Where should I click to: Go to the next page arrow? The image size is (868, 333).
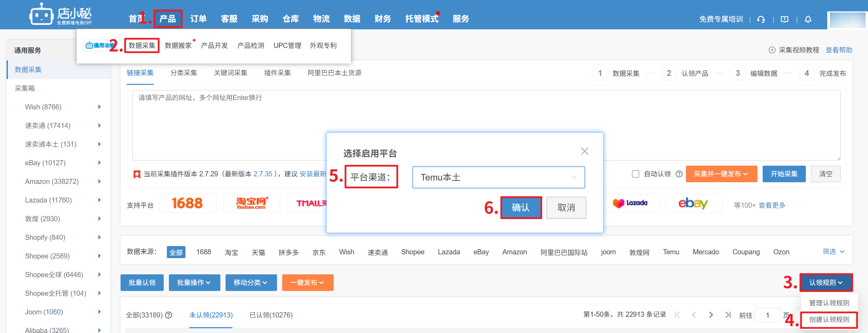click(x=711, y=315)
